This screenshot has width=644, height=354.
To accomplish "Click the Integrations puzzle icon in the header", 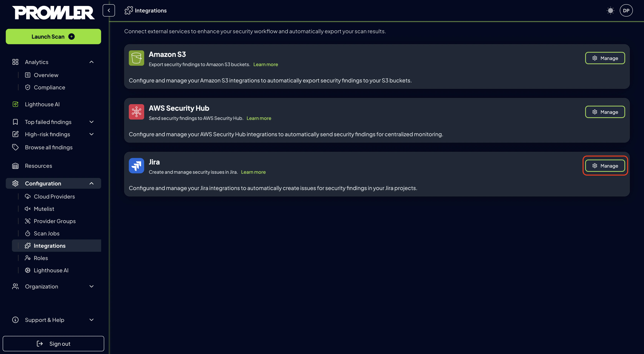I will pos(128,10).
